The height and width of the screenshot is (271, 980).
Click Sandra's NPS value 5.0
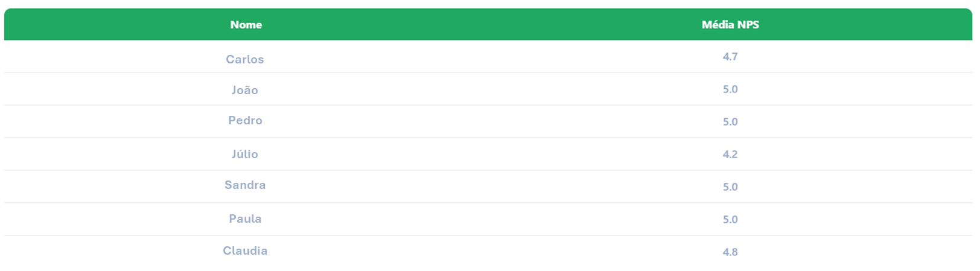coord(730,187)
